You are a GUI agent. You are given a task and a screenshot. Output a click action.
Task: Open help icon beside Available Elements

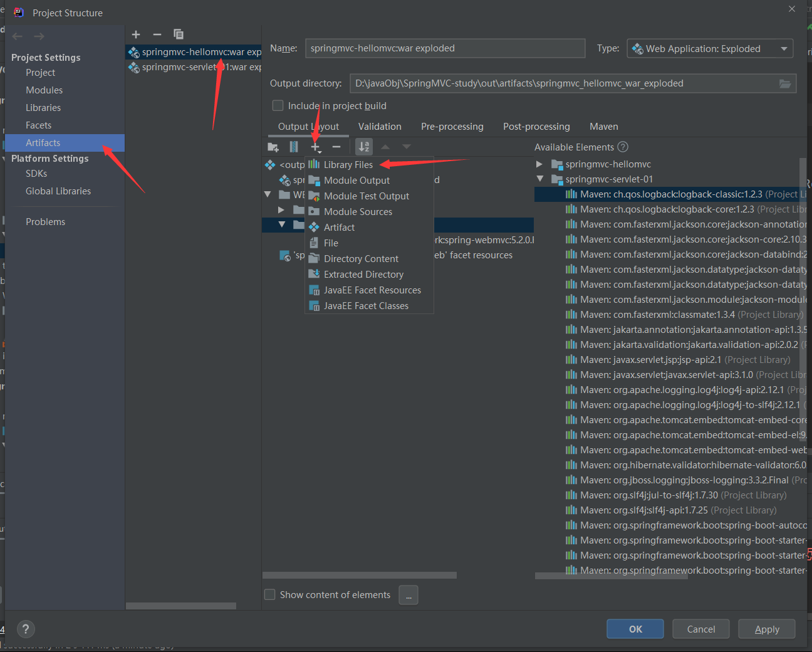coord(623,147)
